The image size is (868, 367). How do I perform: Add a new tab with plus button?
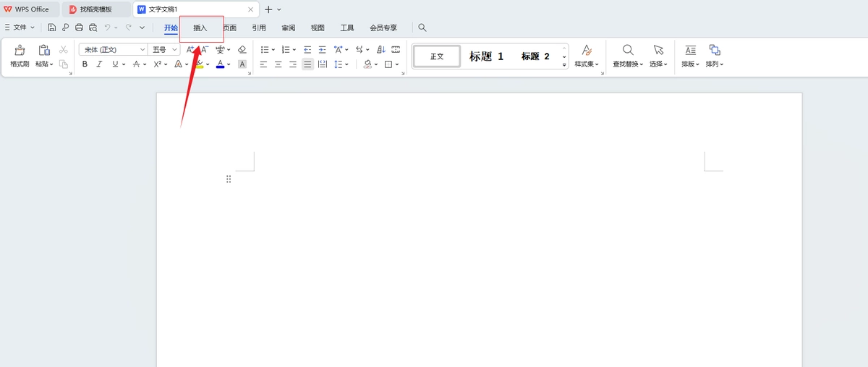pos(268,9)
